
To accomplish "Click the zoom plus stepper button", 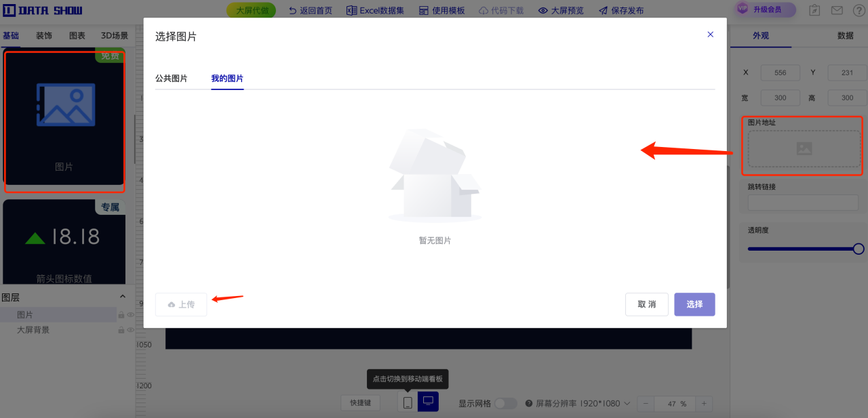I will [704, 404].
